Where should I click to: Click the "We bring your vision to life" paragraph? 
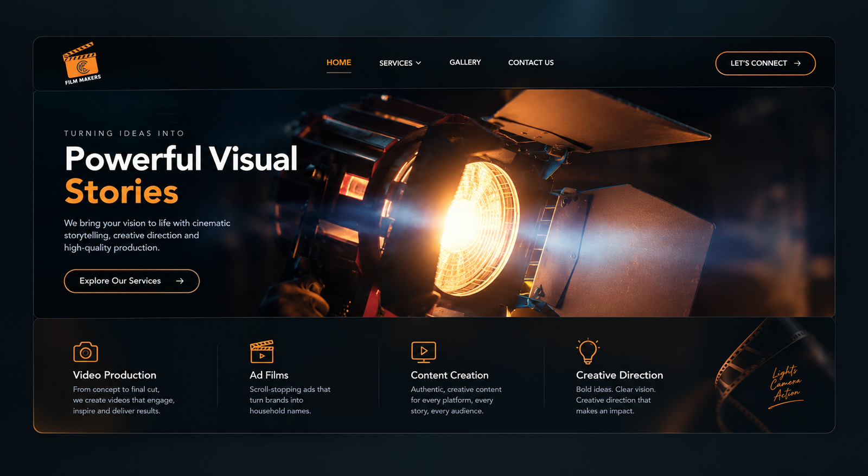click(147, 235)
